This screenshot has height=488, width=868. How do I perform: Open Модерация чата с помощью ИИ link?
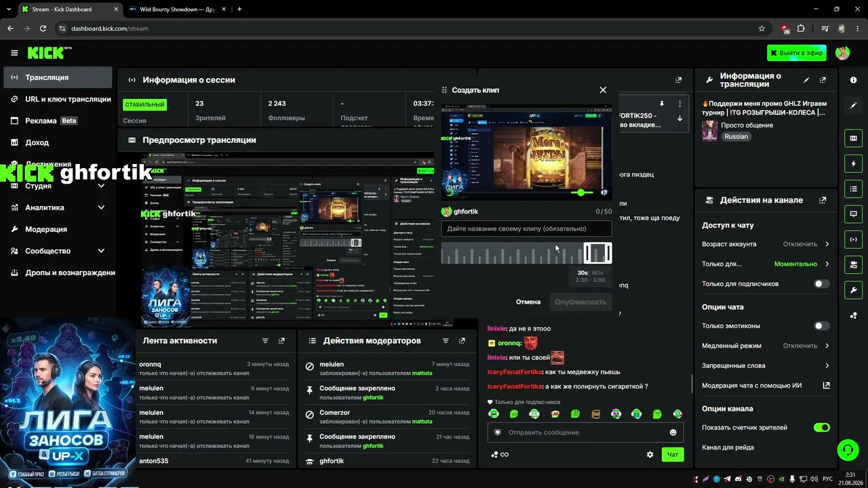pyautogui.click(x=766, y=386)
